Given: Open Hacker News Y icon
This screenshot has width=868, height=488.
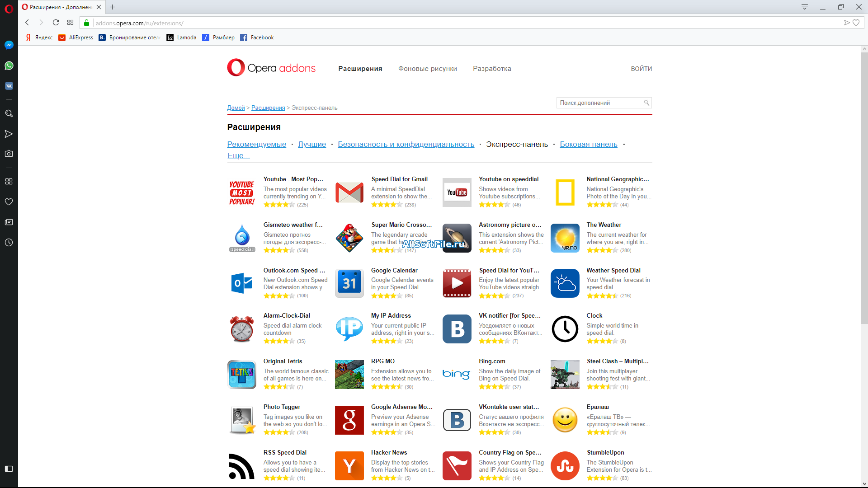Looking at the screenshot, I should [x=349, y=466].
